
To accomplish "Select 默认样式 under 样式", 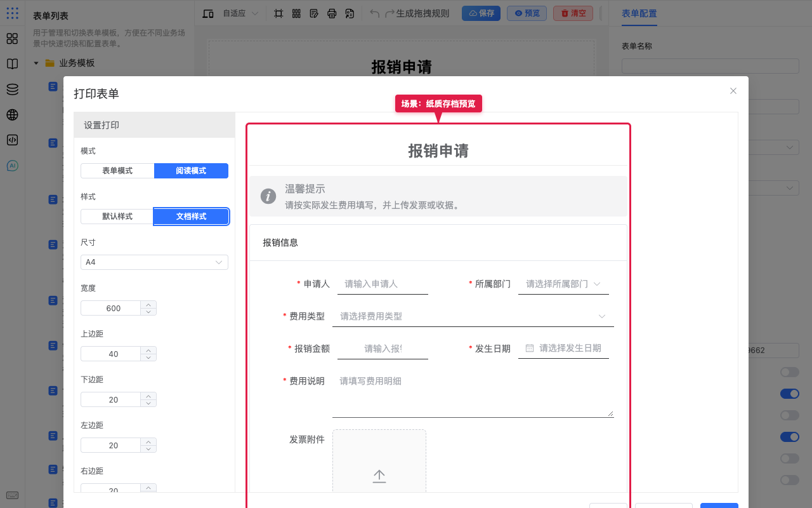I will click(x=117, y=217).
